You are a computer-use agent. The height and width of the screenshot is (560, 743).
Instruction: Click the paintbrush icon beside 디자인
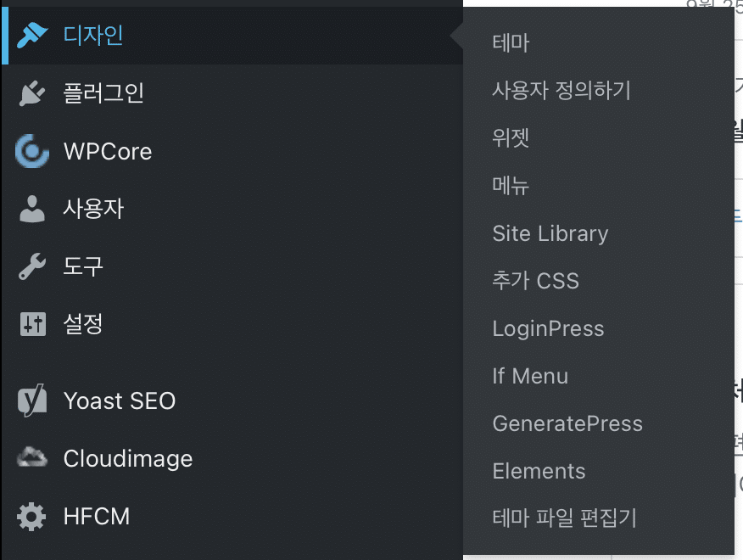[32, 36]
